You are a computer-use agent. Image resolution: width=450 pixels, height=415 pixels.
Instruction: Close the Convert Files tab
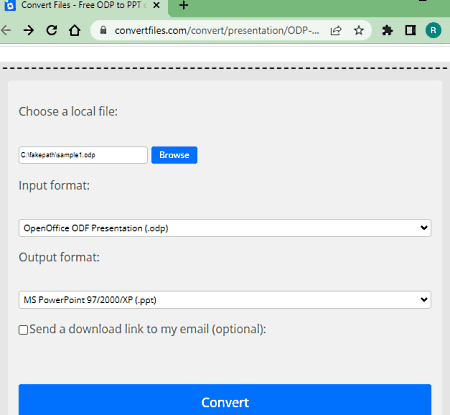pyautogui.click(x=156, y=5)
